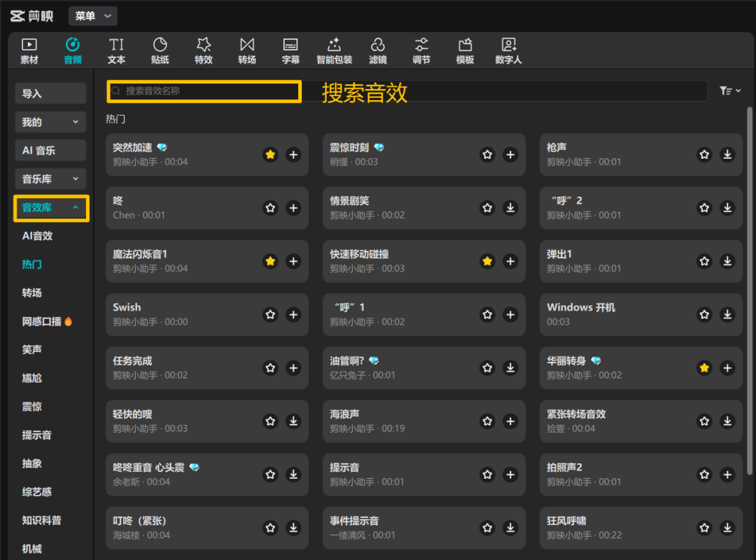Screen dimensions: 756x560
Task: Select the 综艺感 category
Action: [36, 492]
